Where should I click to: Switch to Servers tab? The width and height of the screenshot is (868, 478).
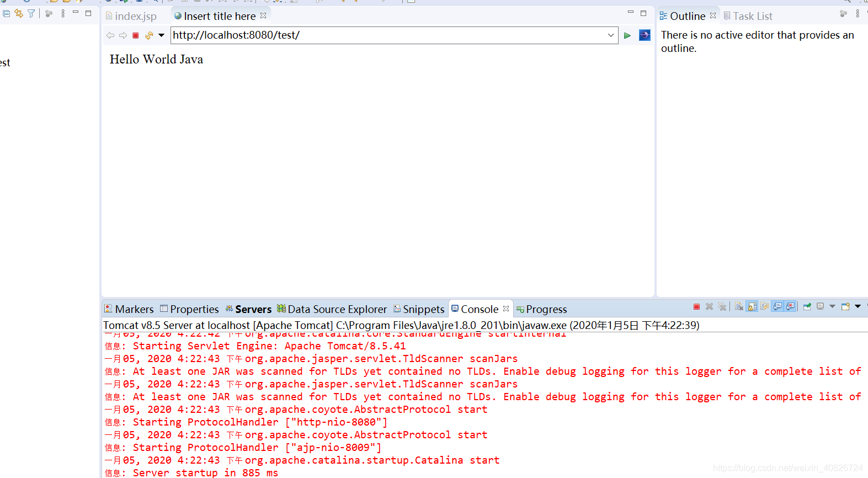pyautogui.click(x=248, y=309)
